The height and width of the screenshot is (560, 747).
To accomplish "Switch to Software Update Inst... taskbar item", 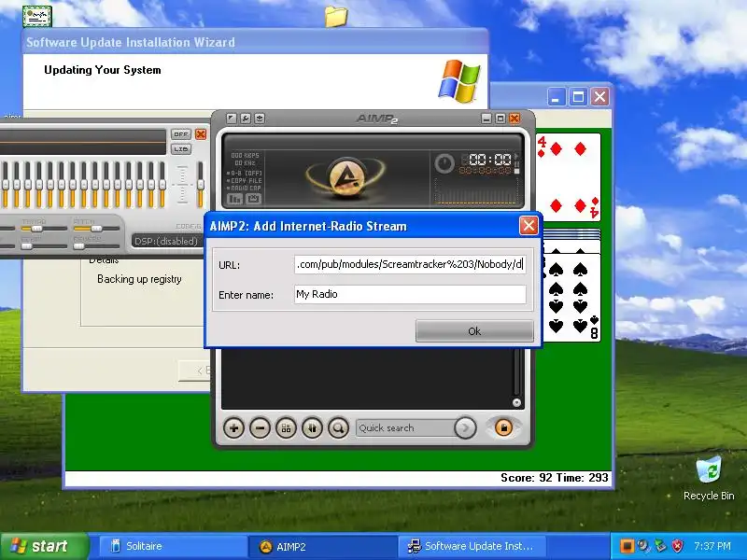I will click(x=472, y=546).
